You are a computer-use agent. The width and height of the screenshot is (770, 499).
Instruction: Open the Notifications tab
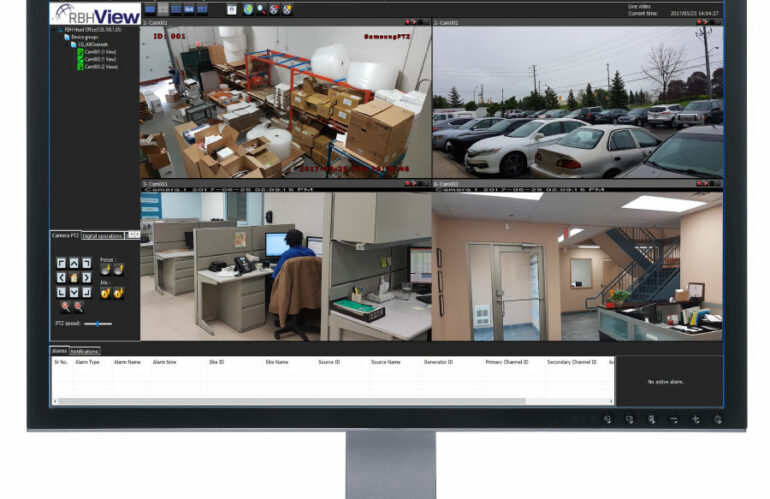tap(84, 351)
